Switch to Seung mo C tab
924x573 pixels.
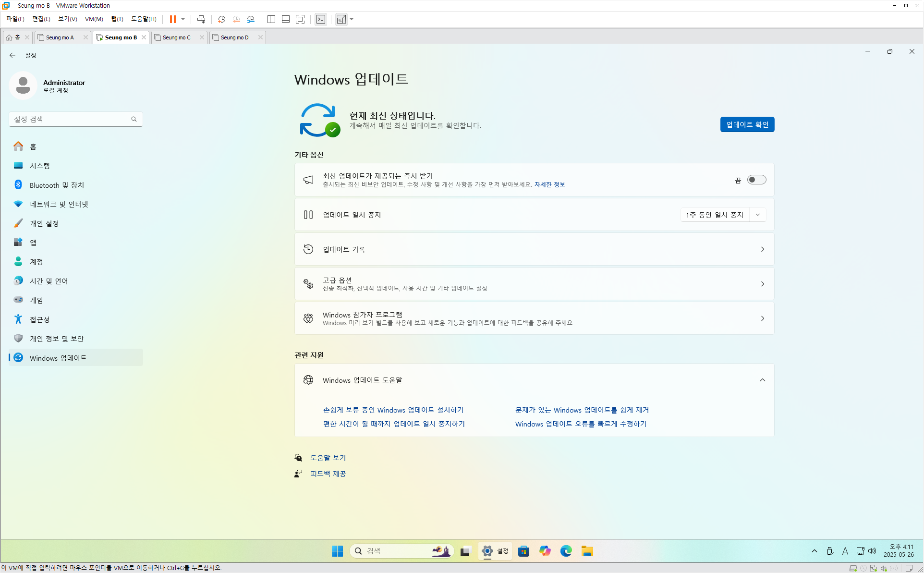[176, 37]
